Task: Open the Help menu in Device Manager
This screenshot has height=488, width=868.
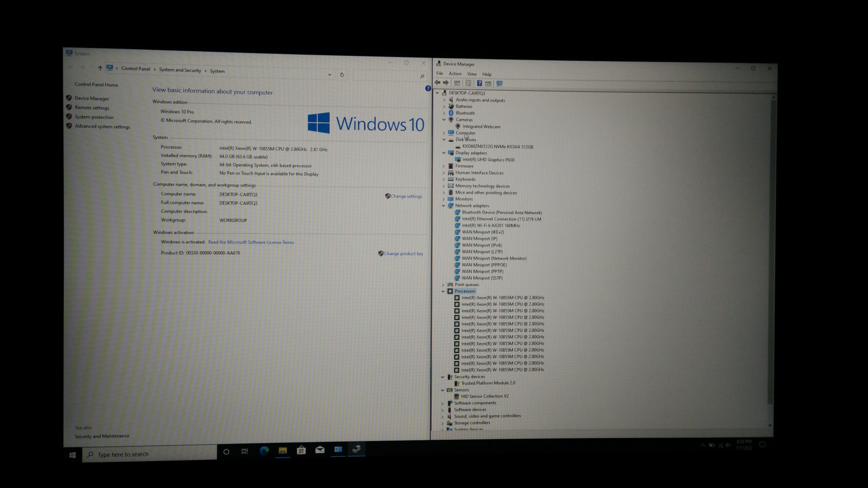Action: point(487,74)
